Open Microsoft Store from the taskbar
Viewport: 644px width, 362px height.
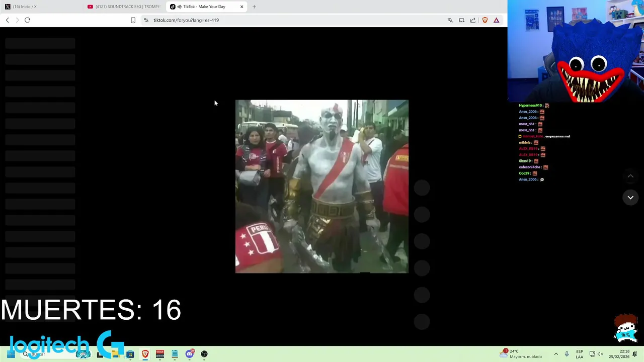pyautogui.click(x=130, y=354)
